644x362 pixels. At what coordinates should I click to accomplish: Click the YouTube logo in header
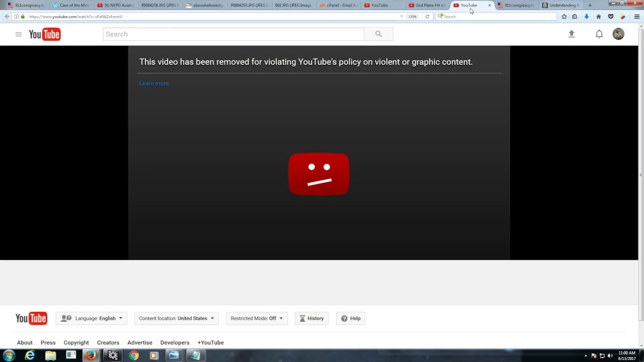tap(45, 34)
